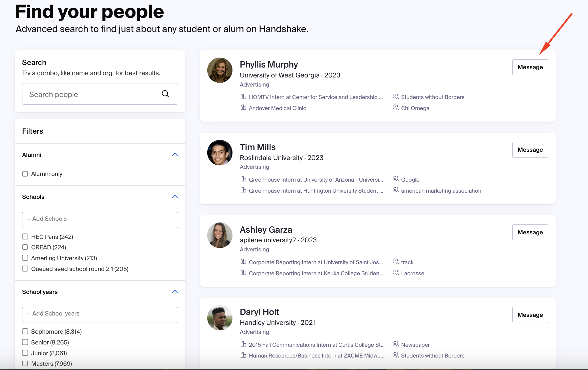Click the people icon next to Students without Borders
This screenshot has height=370, width=588.
395,96
